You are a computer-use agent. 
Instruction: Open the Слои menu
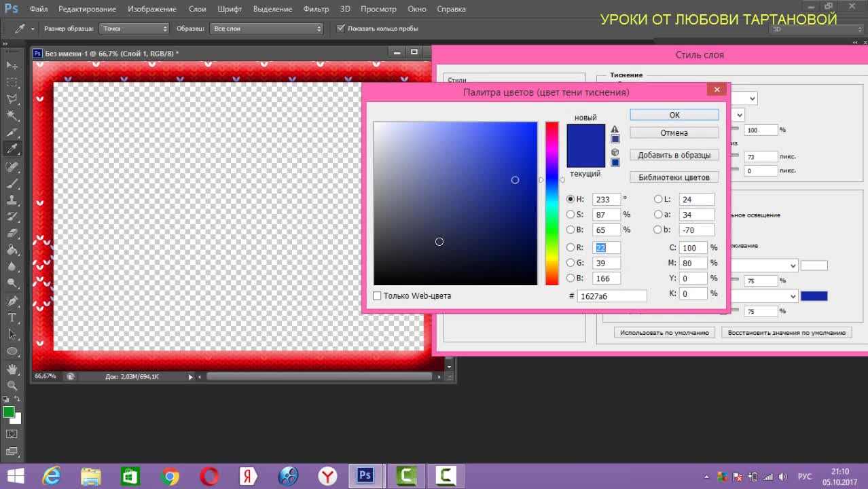198,9
